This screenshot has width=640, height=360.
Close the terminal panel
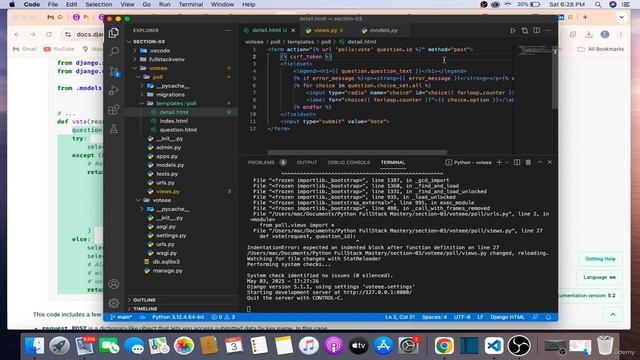pyautogui.click(x=549, y=162)
